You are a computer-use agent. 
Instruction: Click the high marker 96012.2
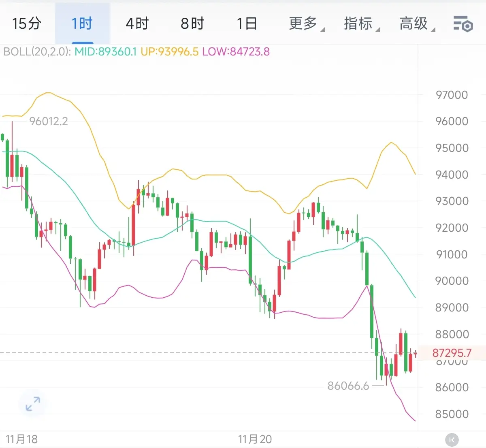click(x=49, y=121)
